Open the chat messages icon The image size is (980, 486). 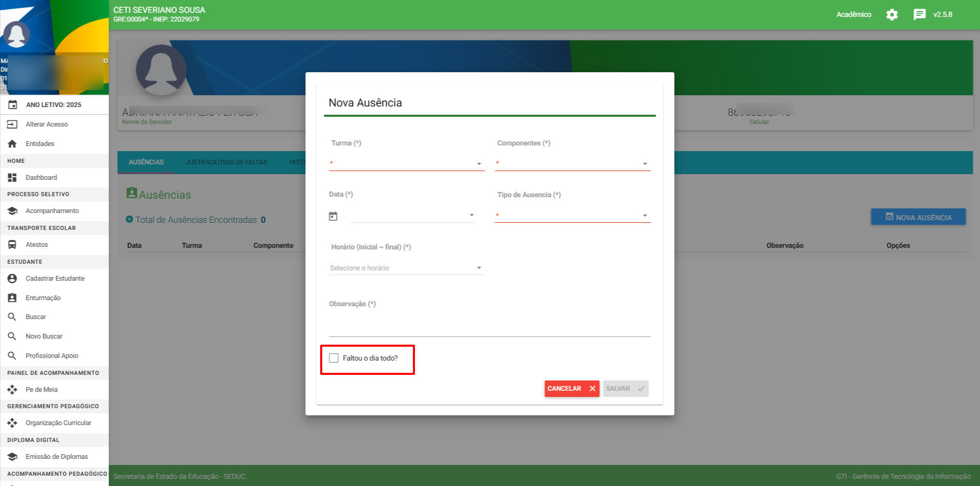click(x=919, y=15)
